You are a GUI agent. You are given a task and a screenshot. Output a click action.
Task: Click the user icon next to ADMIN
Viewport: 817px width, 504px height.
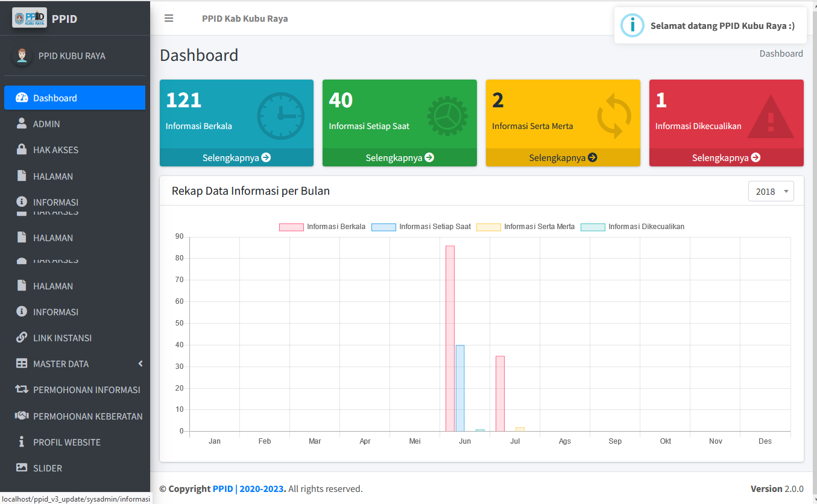pos(22,124)
